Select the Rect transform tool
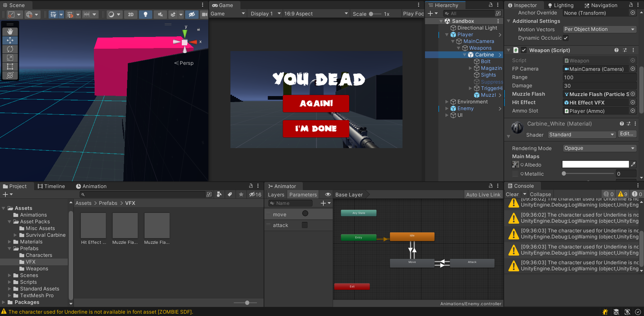This screenshot has height=316, width=644. pos(10,66)
